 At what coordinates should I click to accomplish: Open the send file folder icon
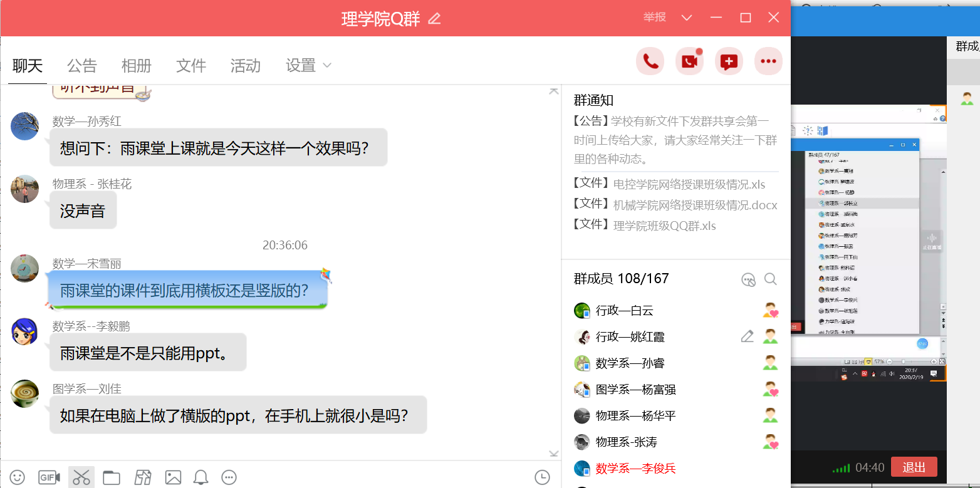(x=111, y=477)
